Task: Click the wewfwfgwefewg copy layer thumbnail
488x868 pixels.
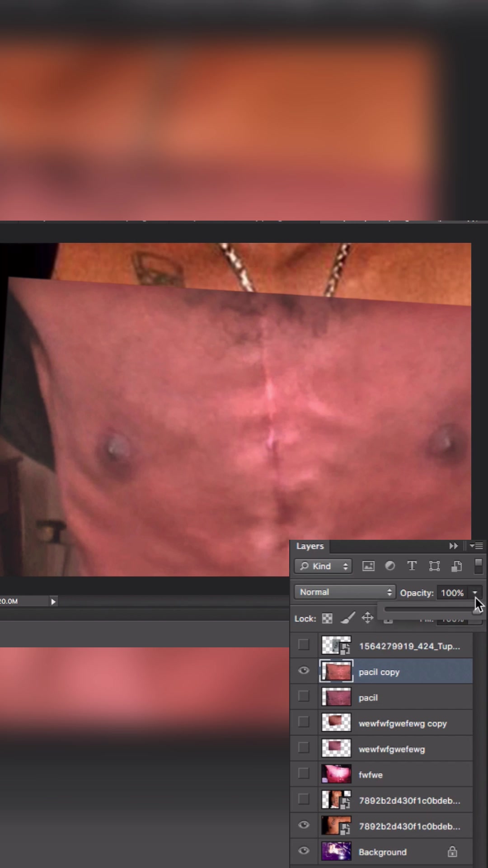Action: point(336,723)
